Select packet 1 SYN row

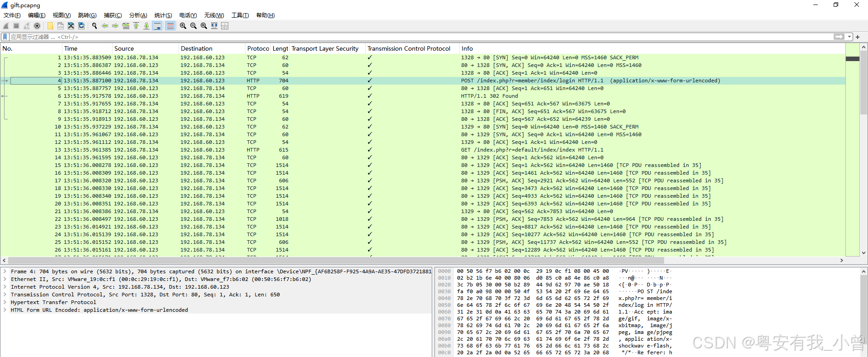click(423, 57)
